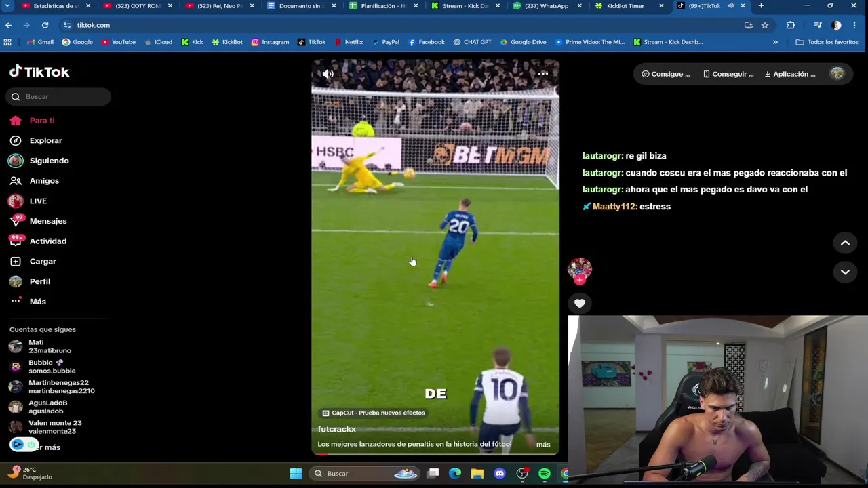Open the Google Drive bookmark
Screen dimensions: 868x488
(x=523, y=42)
